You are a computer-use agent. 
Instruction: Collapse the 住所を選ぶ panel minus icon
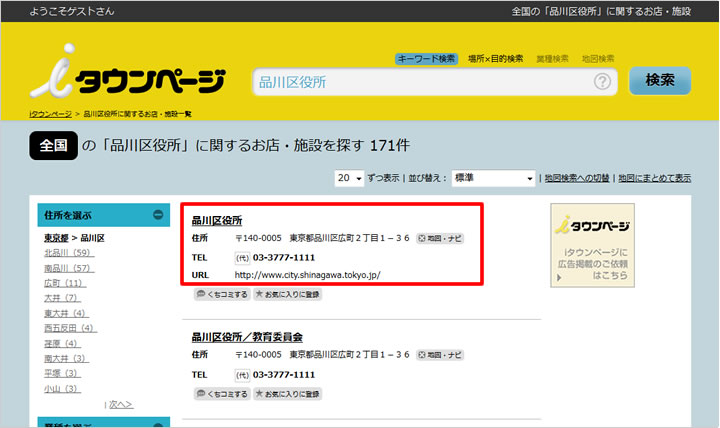(158, 214)
